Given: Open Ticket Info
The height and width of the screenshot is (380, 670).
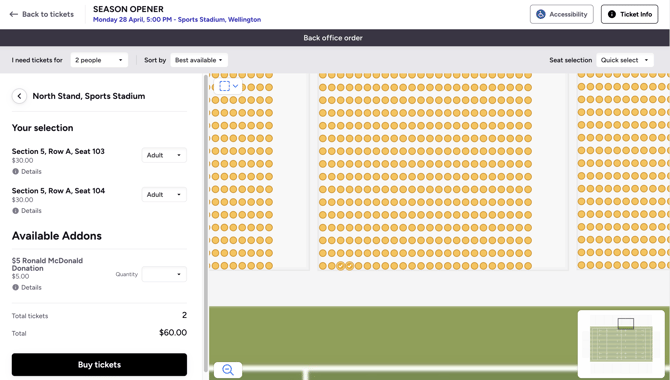Looking at the screenshot, I should pyautogui.click(x=629, y=14).
